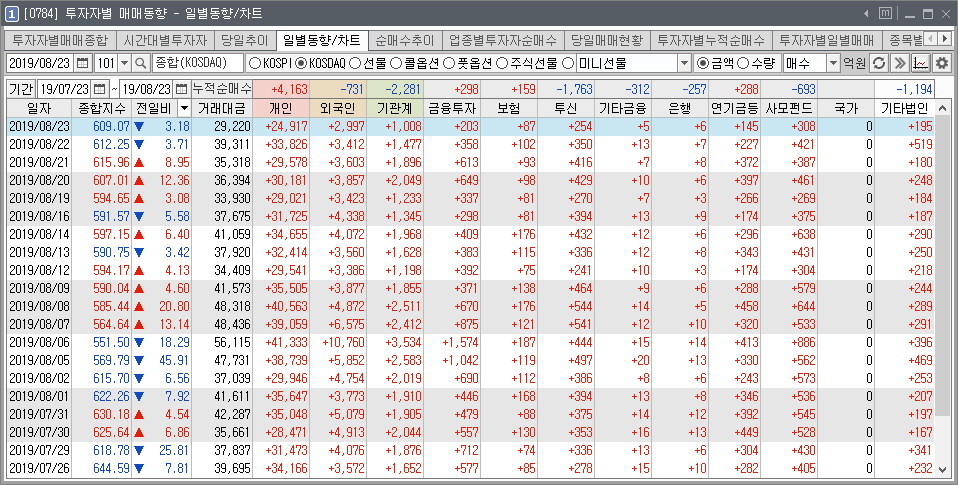Click the query date field 2019/08/23
The image size is (958, 485).
coord(40,63)
